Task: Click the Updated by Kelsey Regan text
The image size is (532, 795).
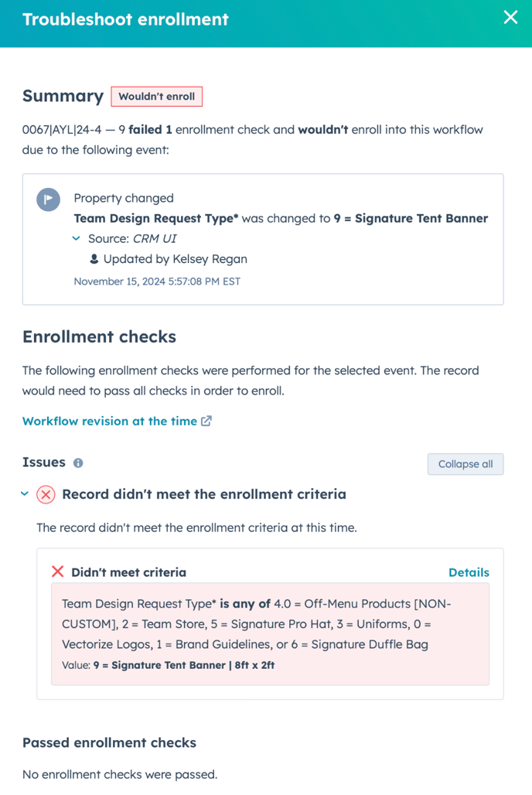Action: (176, 259)
